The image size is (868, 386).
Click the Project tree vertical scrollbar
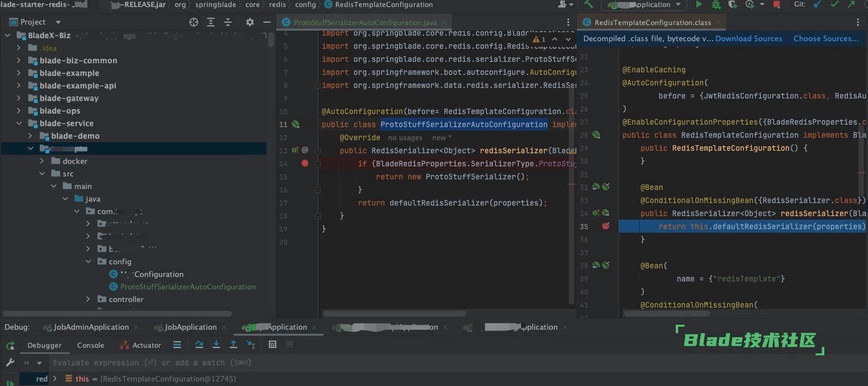coord(271,39)
